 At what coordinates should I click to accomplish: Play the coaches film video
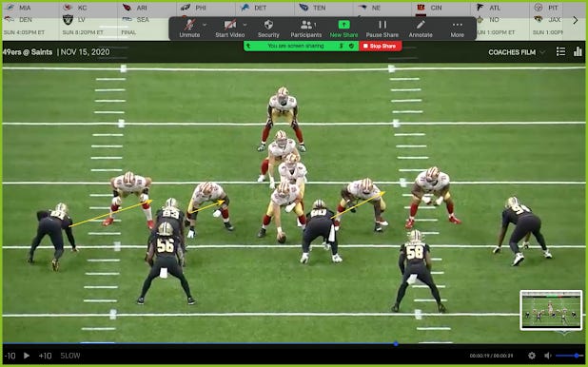27,356
